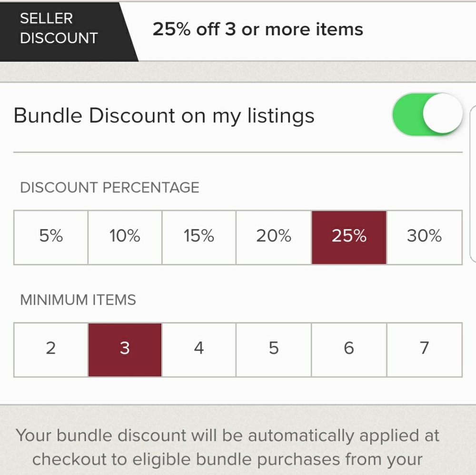
Task: Set minimum items to 2
Action: 50,348
